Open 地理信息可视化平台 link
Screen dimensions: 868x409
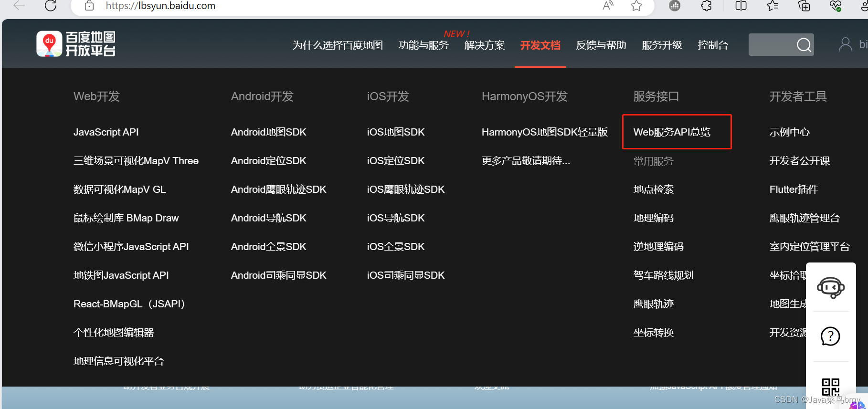tap(118, 361)
